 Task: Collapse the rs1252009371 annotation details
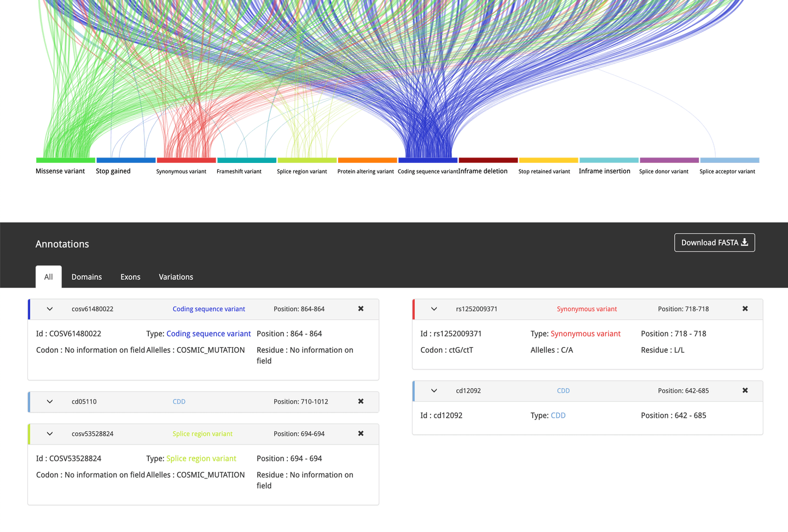(434, 309)
